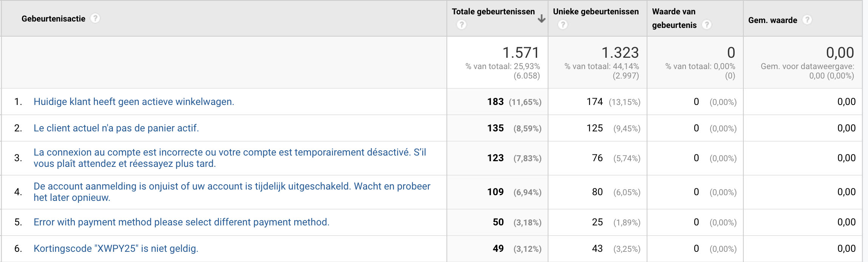Open 'Error with payment method' link
The image size is (868, 262).
click(181, 222)
